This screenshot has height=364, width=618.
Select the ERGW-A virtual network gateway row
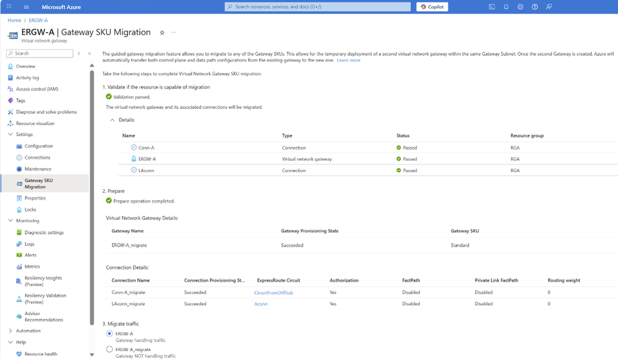click(368, 159)
